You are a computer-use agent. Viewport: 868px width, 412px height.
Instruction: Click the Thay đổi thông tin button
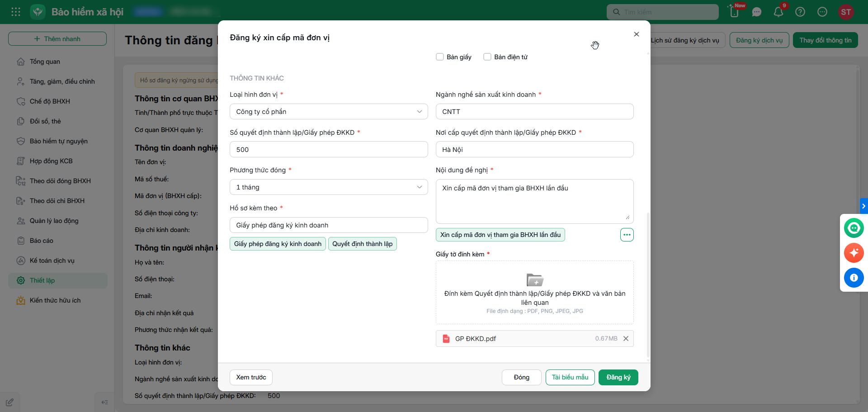tap(825, 40)
